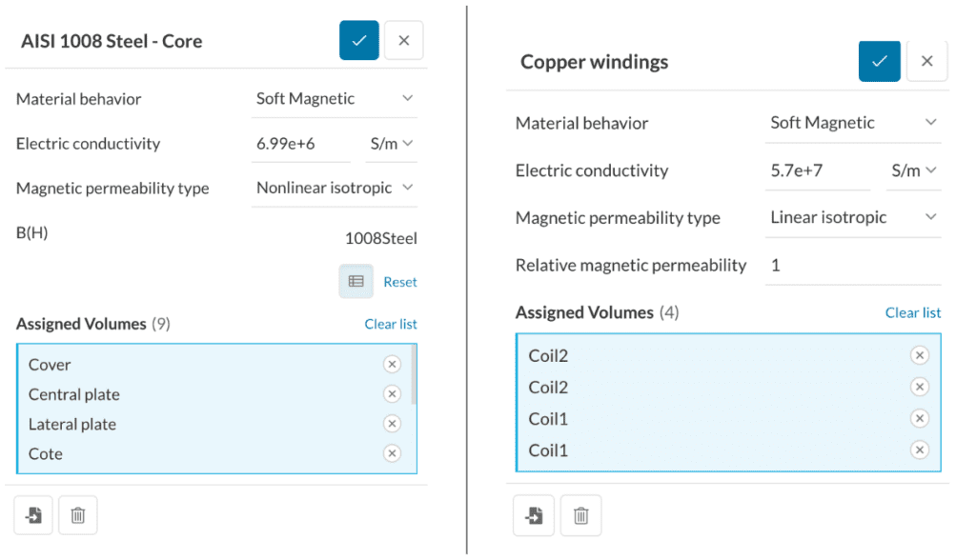Reset the 1008Steel B(H) curve

point(399,281)
